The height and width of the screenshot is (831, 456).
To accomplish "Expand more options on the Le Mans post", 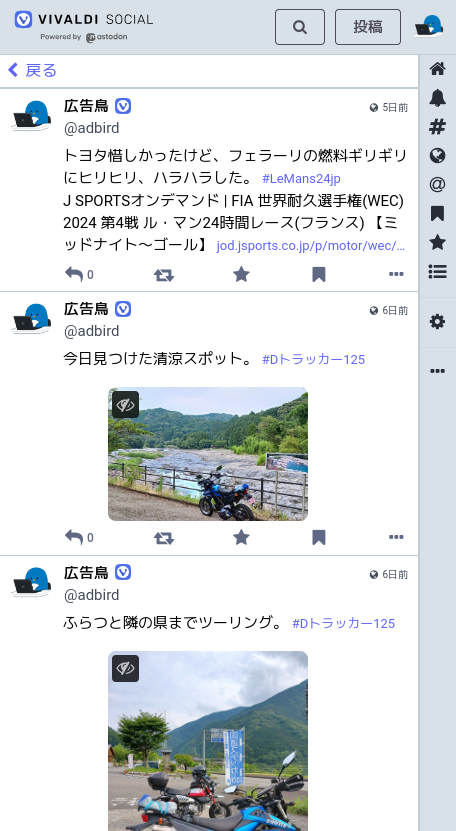I will (396, 275).
